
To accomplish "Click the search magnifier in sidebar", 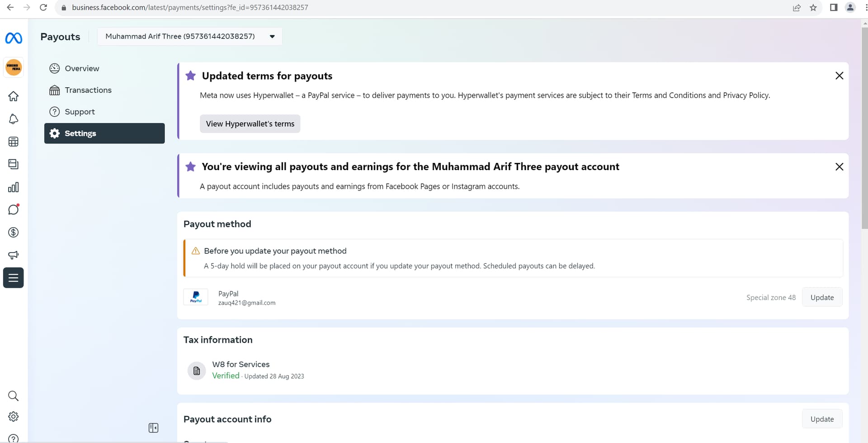I will coord(14,396).
